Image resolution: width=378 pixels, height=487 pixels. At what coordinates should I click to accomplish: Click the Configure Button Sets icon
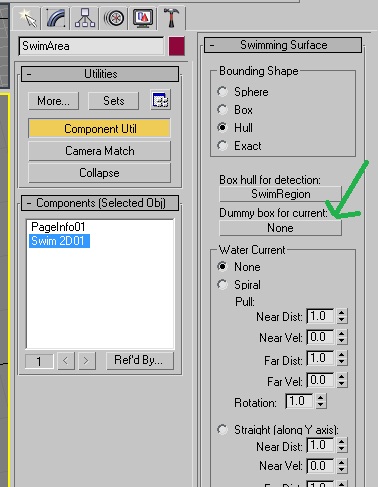pyautogui.click(x=160, y=100)
